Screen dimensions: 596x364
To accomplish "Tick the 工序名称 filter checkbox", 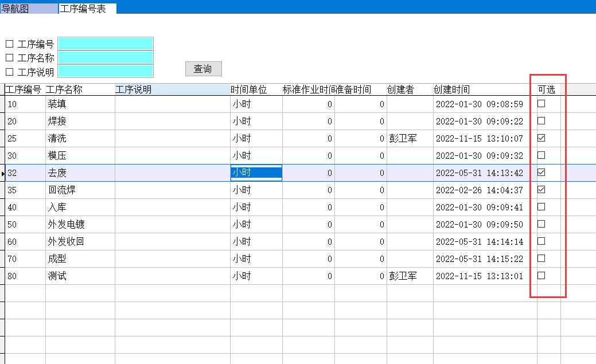I will (x=9, y=58).
